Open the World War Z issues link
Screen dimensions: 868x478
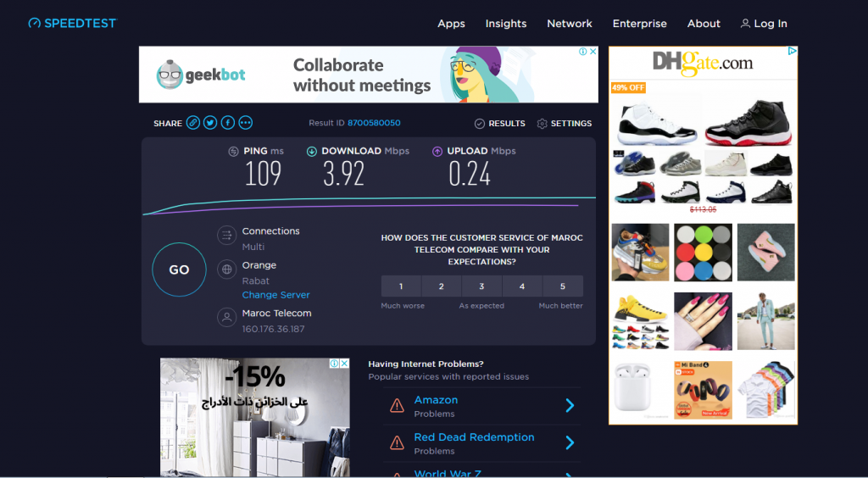click(x=448, y=474)
